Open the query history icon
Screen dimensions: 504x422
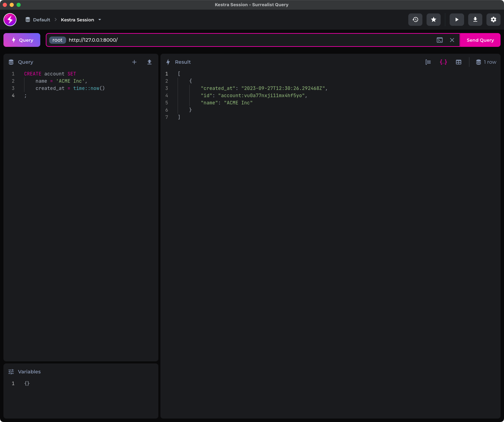point(415,20)
